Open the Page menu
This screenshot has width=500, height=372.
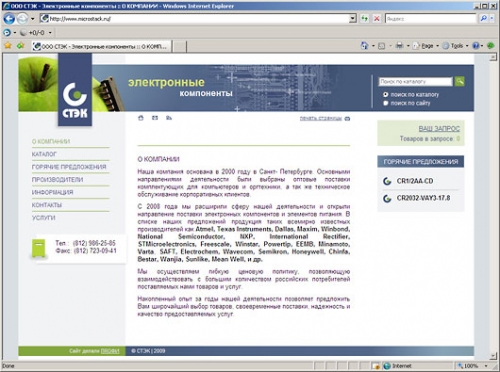426,46
